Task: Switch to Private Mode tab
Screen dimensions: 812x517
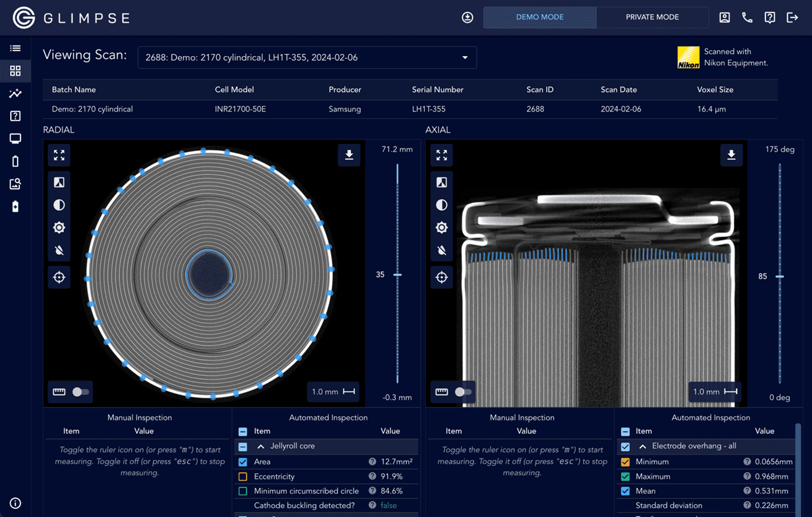Action: 652,18
